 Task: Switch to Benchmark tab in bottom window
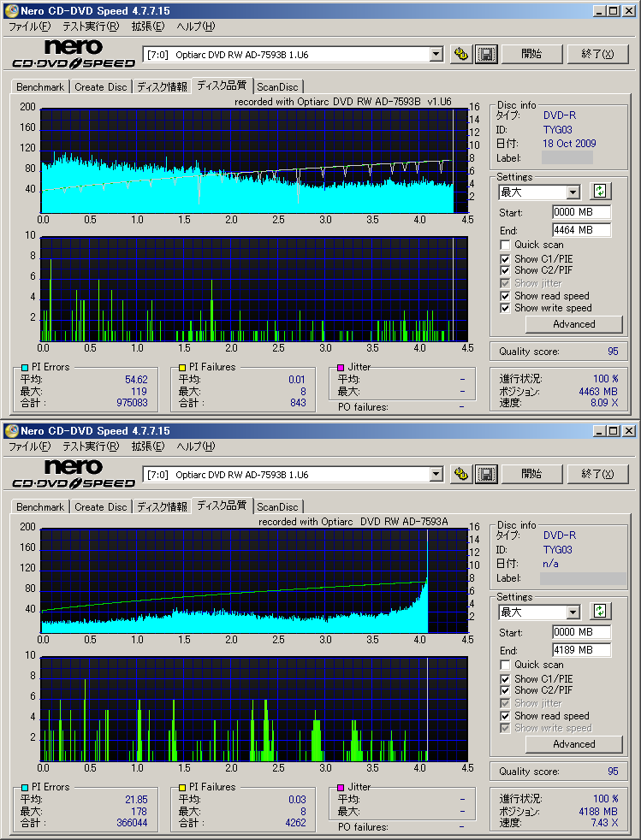click(x=40, y=506)
